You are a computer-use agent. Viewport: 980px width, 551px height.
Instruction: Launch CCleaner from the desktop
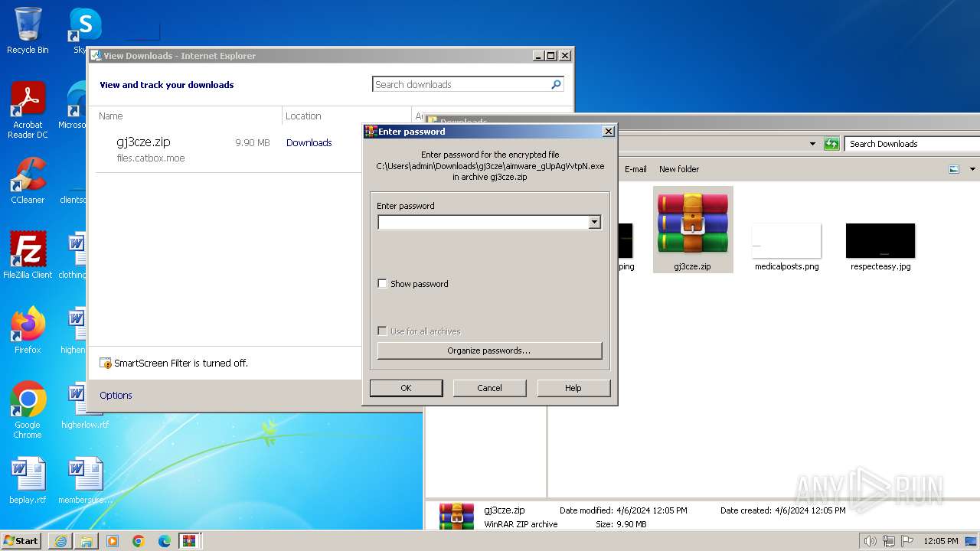click(28, 181)
